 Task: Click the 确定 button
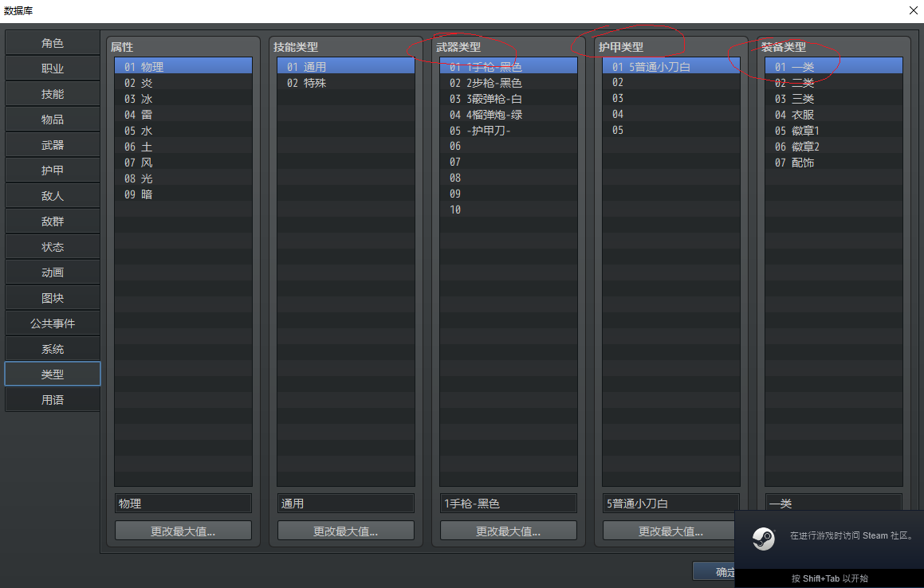(714, 571)
